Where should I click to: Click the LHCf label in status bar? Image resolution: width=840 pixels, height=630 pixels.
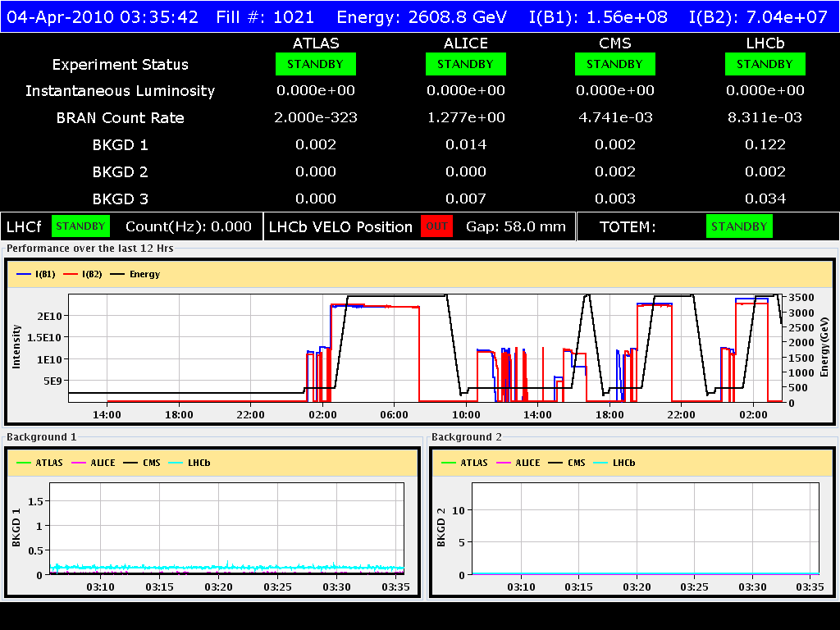point(24,227)
